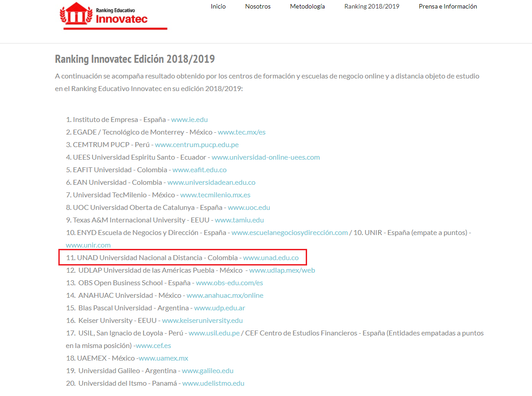Click text 'USIL, San Ignacio de Loyola - Perú'
This screenshot has height=396, width=532.
pos(131,333)
